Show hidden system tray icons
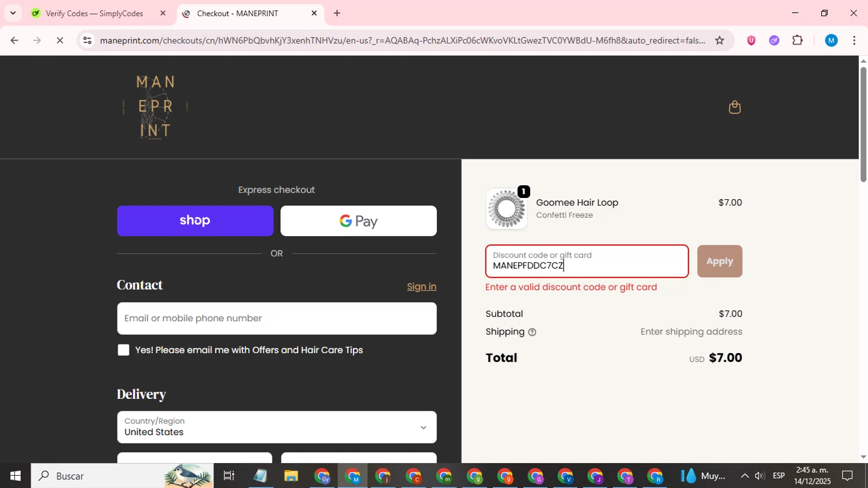 pos(744,476)
